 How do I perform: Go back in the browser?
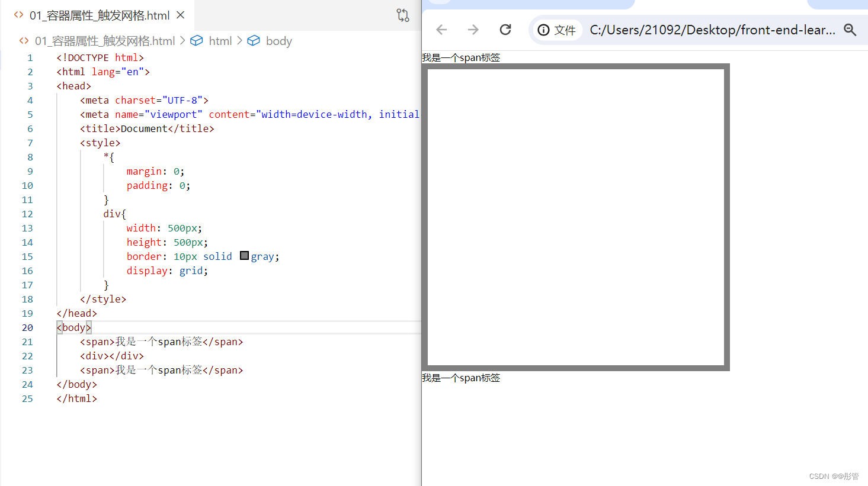[x=441, y=30]
